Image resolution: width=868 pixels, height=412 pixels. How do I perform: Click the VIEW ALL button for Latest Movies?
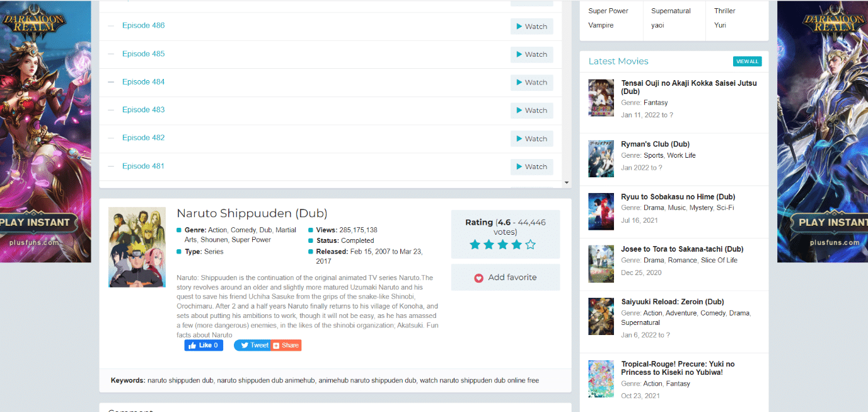pos(747,61)
